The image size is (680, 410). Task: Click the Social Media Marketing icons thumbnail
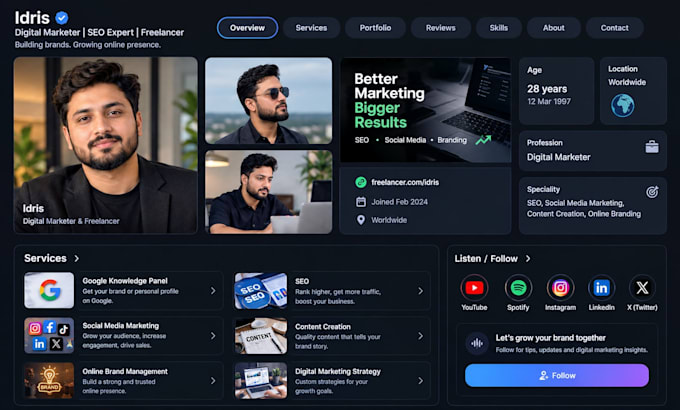pos(49,335)
